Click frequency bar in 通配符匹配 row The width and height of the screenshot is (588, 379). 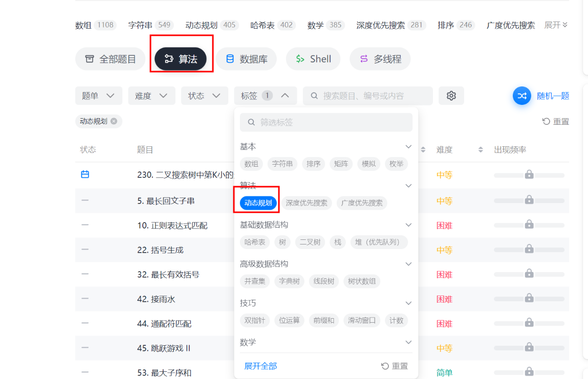[x=529, y=324]
